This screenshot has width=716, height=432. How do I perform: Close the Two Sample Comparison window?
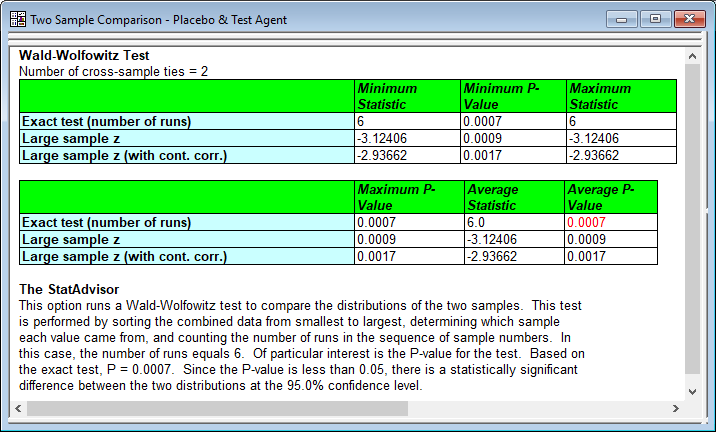(x=688, y=19)
